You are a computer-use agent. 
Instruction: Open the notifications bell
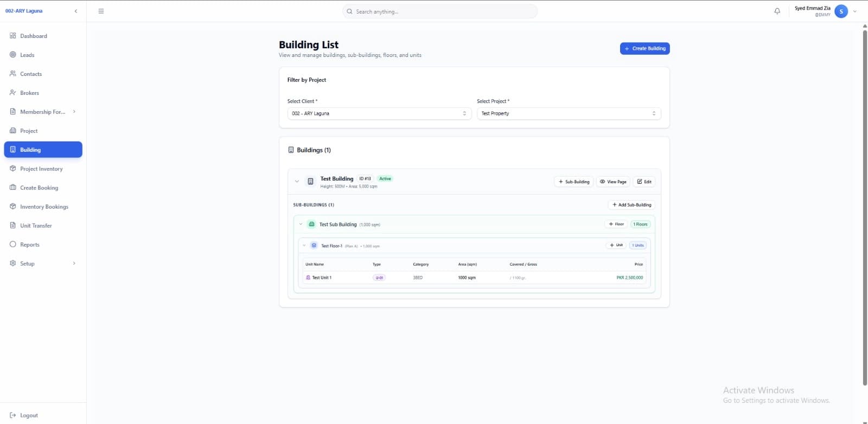(x=777, y=11)
